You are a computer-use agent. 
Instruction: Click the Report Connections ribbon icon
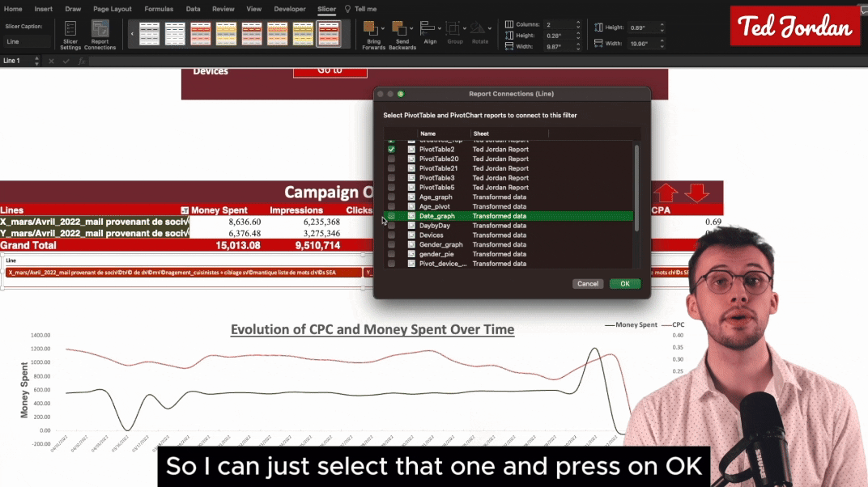[x=100, y=32]
